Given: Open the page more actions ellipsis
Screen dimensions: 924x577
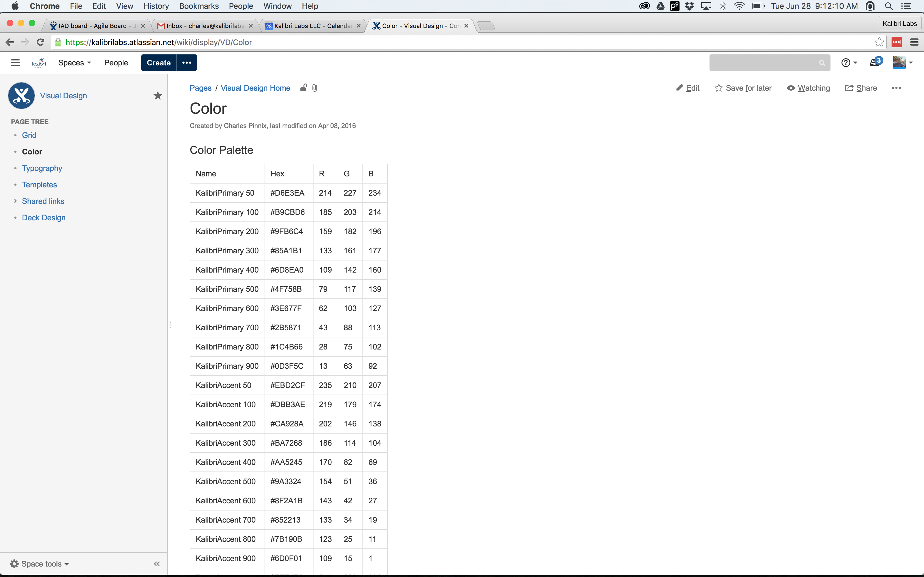Looking at the screenshot, I should pyautogui.click(x=896, y=88).
